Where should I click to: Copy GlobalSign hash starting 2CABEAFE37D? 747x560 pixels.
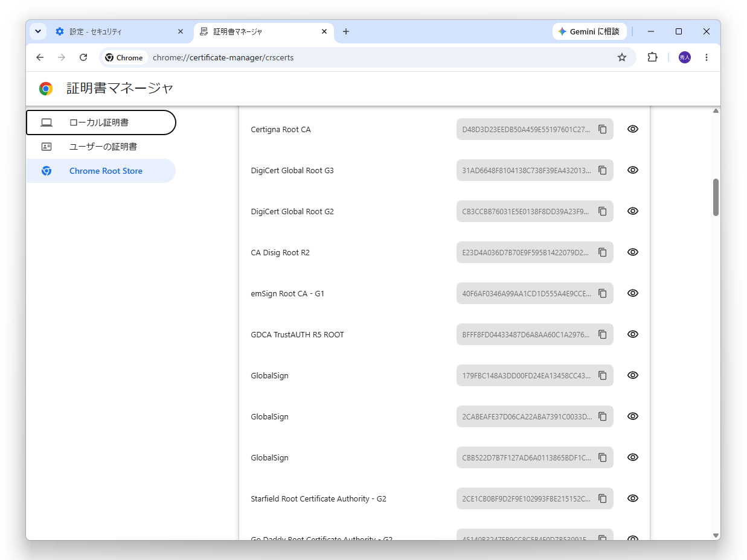(x=603, y=416)
